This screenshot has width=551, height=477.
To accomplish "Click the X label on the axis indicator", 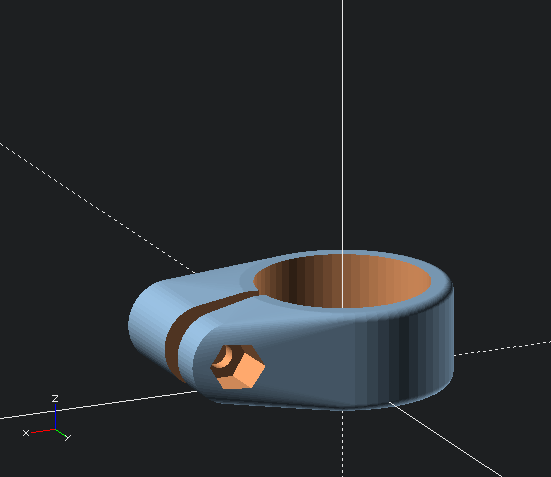I will [26, 433].
